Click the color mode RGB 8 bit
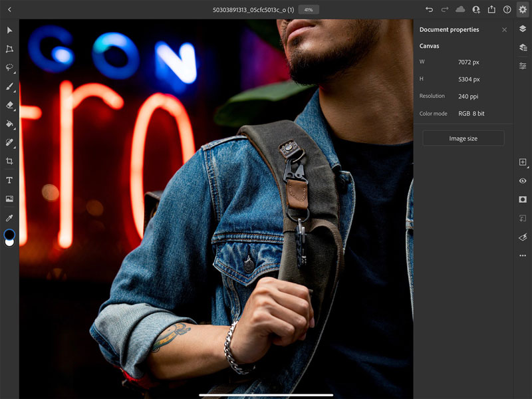This screenshot has width=532, height=399. 471,114
